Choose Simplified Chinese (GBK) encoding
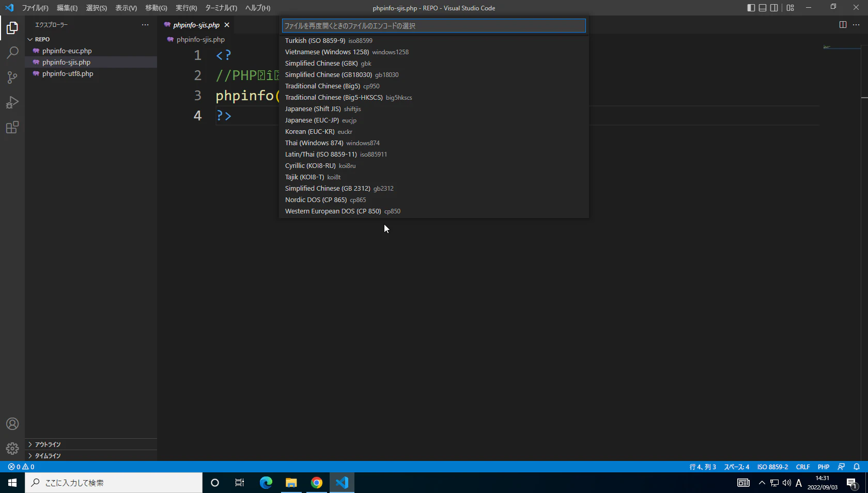Image resolution: width=868 pixels, height=493 pixels. (x=433, y=63)
